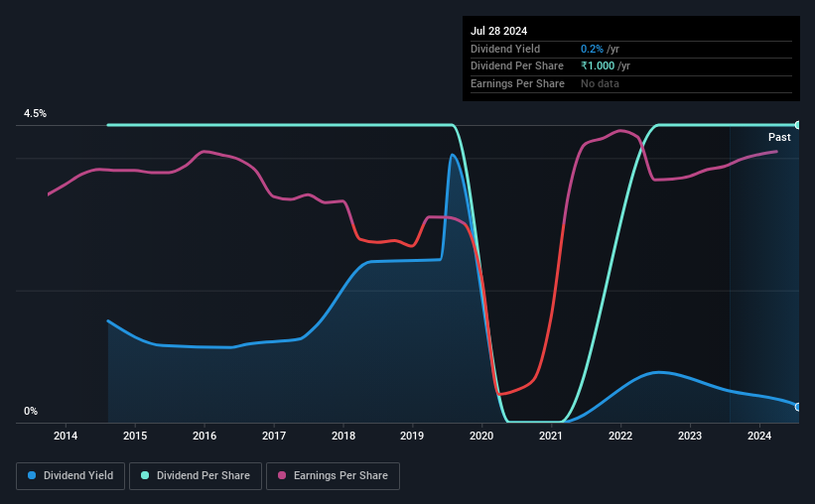Click the 2017 x-axis label
The height and width of the screenshot is (504, 815).
[274, 436]
